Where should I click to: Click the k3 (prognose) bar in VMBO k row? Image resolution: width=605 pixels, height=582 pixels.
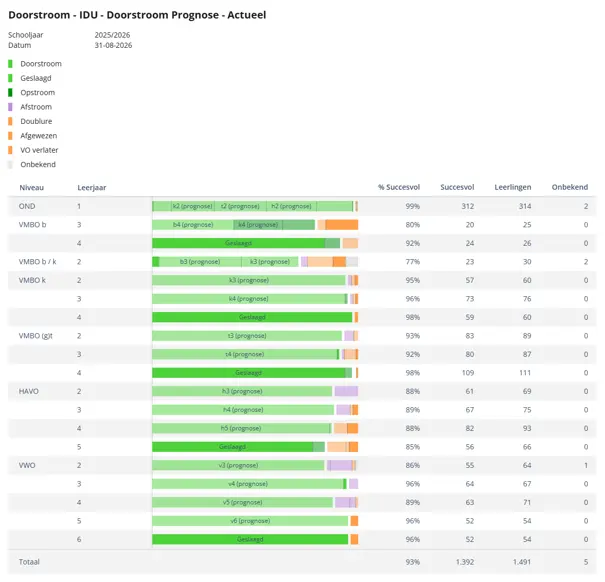pos(249,280)
